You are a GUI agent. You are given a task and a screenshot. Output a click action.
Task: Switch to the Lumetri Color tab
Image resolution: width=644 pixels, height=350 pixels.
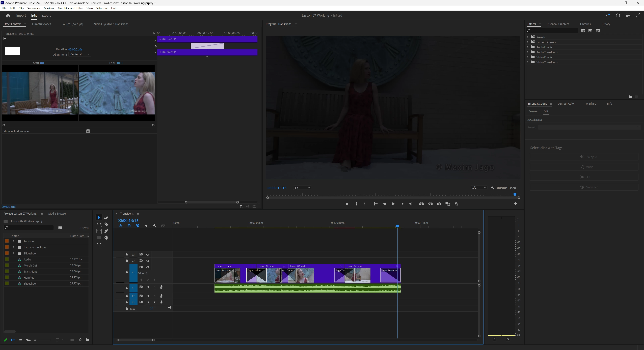click(566, 104)
